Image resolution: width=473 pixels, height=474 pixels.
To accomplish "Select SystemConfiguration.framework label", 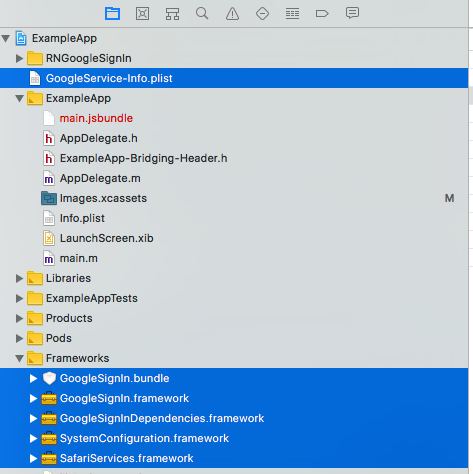I will point(144,438).
